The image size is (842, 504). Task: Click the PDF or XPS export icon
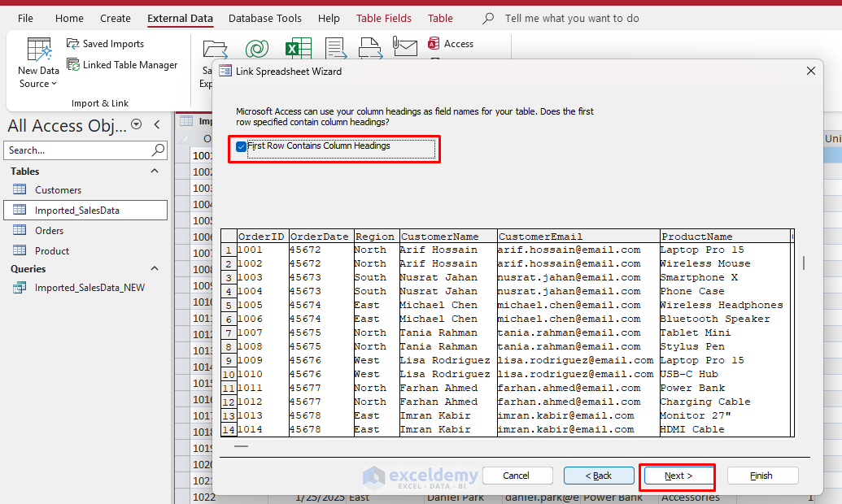tap(370, 48)
